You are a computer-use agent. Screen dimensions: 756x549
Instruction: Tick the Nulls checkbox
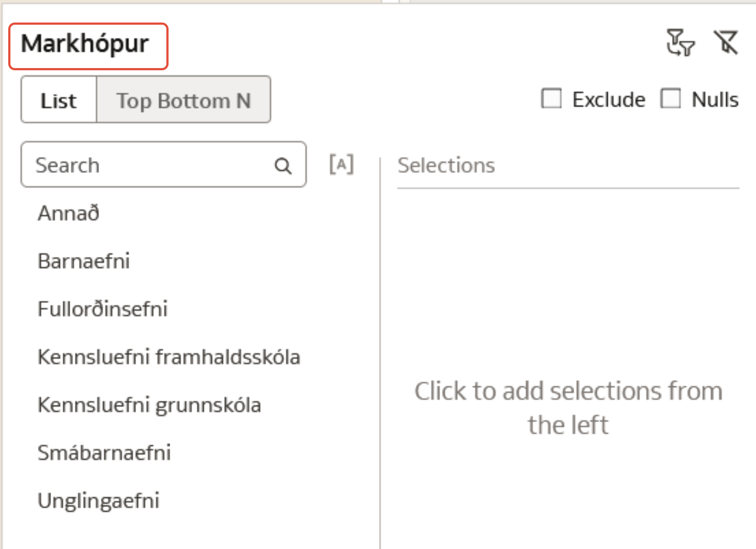pyautogui.click(x=670, y=99)
